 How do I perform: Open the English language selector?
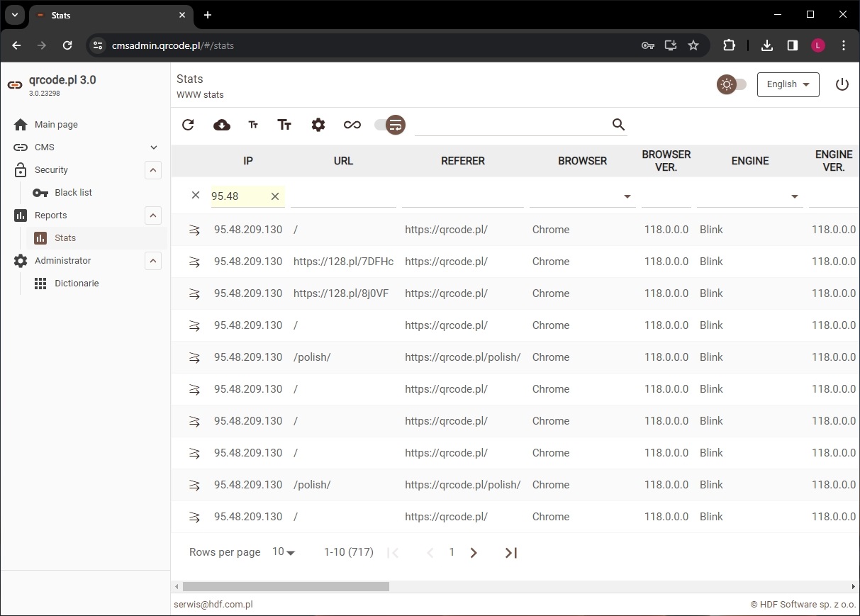point(788,84)
